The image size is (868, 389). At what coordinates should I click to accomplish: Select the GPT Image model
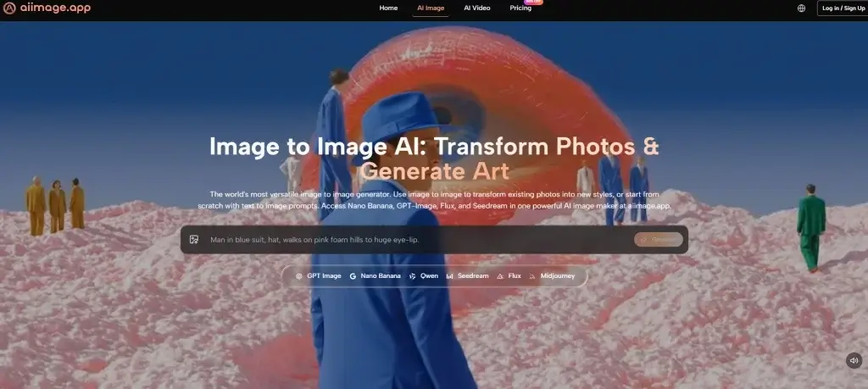318,276
